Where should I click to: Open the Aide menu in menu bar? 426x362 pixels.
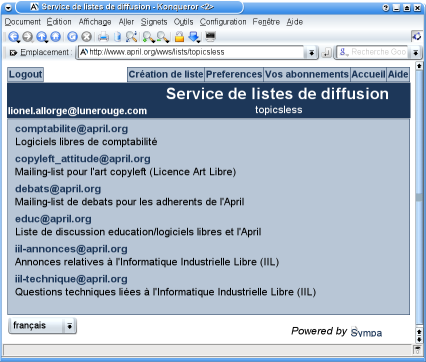pyautogui.click(x=295, y=22)
